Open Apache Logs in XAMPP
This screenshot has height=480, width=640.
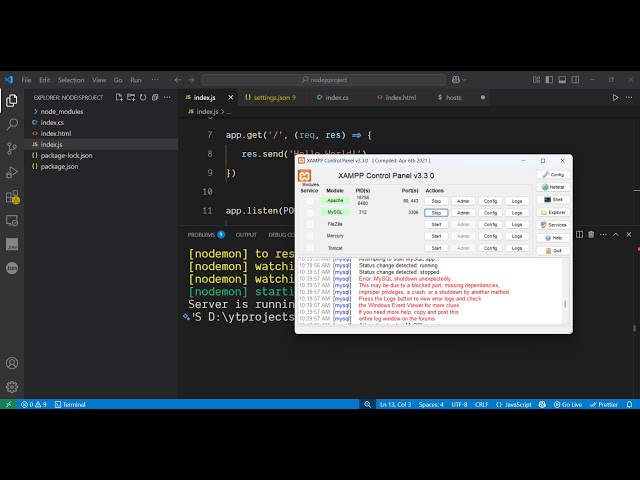(517, 201)
